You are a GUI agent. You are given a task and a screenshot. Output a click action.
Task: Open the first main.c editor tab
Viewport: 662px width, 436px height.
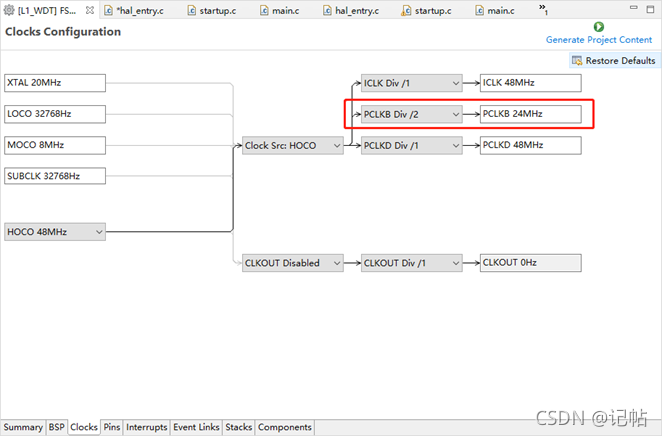[279, 10]
